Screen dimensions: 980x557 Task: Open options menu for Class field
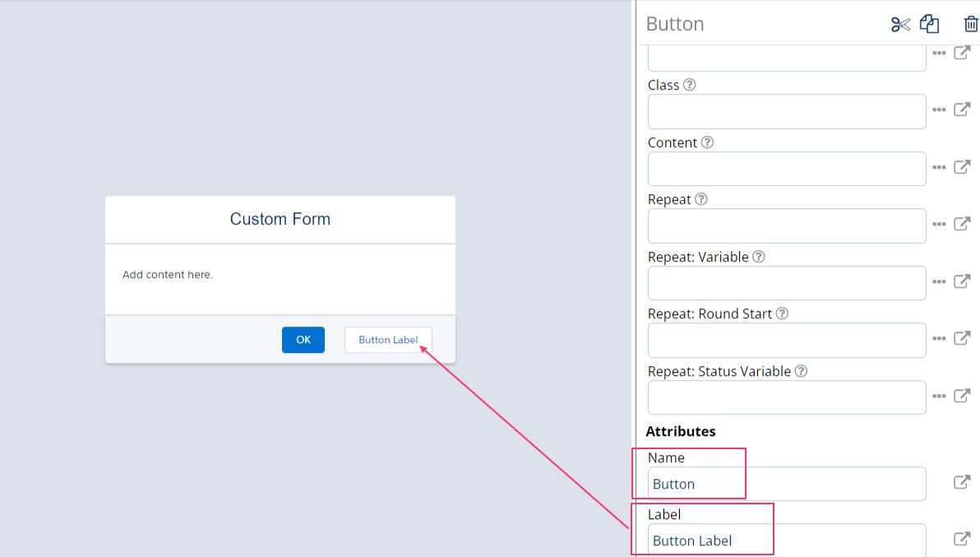939,109
